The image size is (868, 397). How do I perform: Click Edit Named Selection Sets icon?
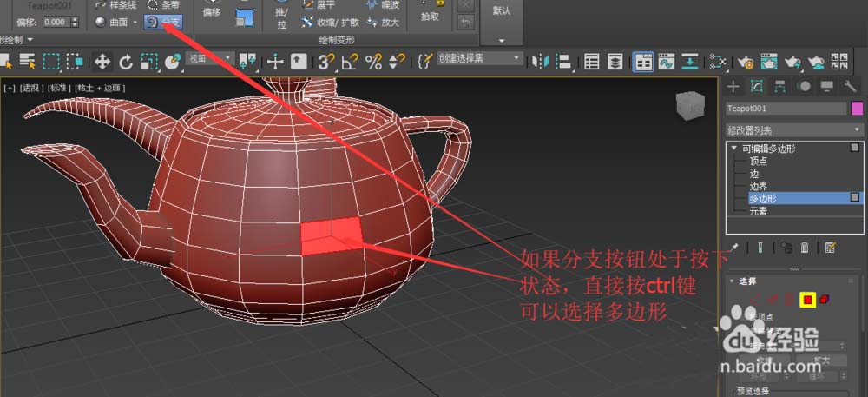pos(424,62)
